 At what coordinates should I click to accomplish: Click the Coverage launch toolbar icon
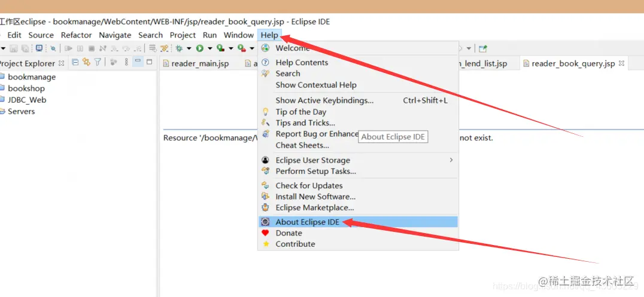pos(221,48)
